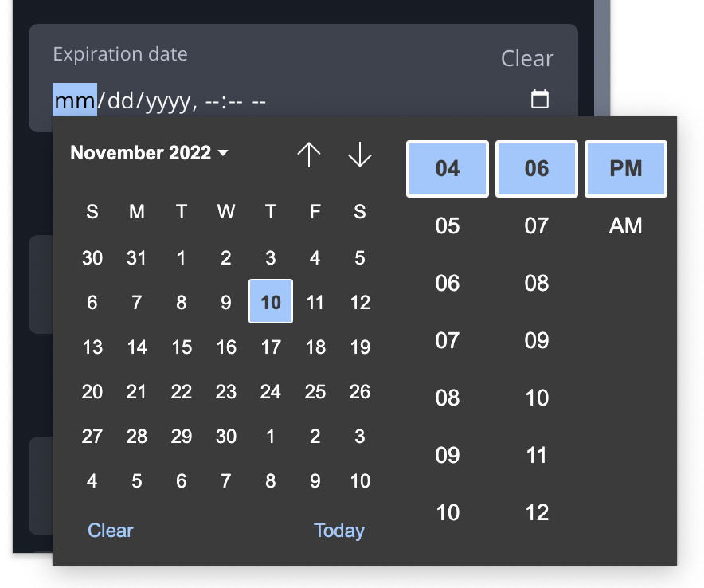This screenshot has height=588, width=704.
Task: Open the calendar picker icon
Action: [540, 99]
